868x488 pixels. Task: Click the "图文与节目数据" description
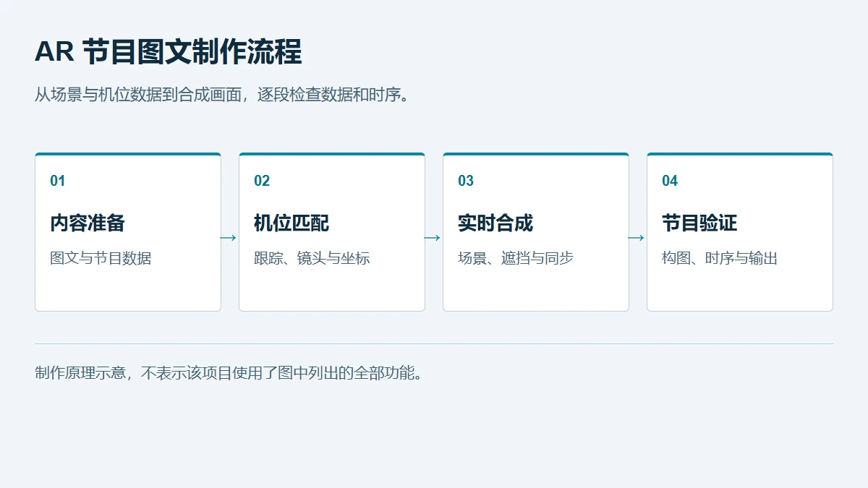coord(101,258)
